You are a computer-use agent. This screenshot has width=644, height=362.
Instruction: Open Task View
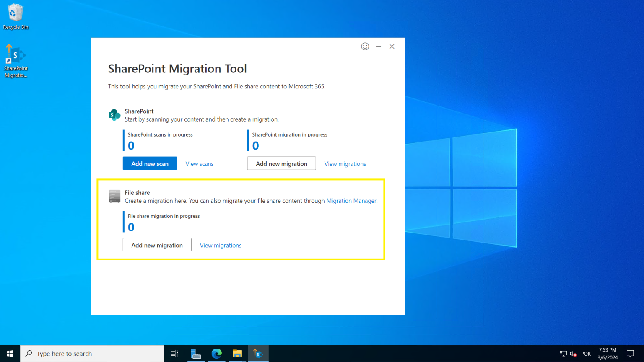pos(174,353)
